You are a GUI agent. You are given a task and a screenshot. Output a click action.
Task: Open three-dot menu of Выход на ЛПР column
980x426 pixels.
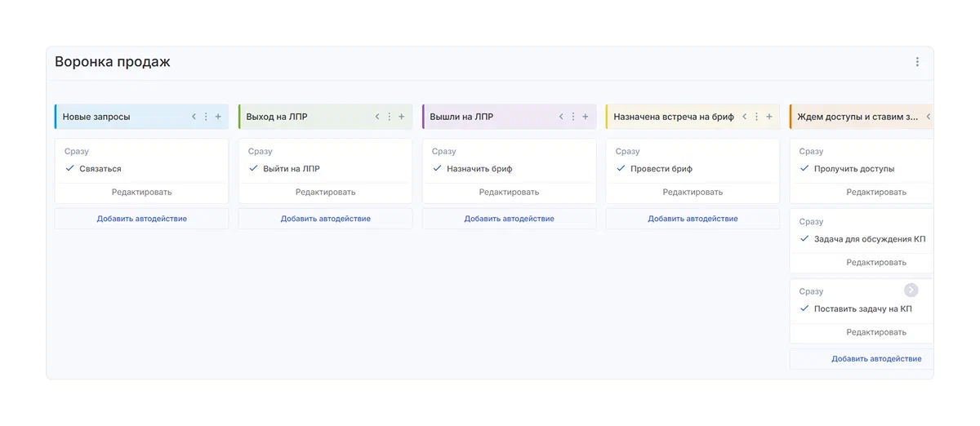tap(390, 117)
